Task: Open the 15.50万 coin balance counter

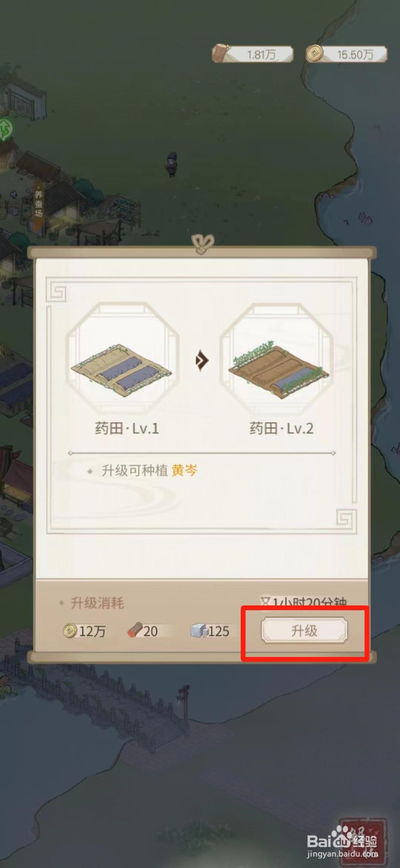Action: click(347, 54)
